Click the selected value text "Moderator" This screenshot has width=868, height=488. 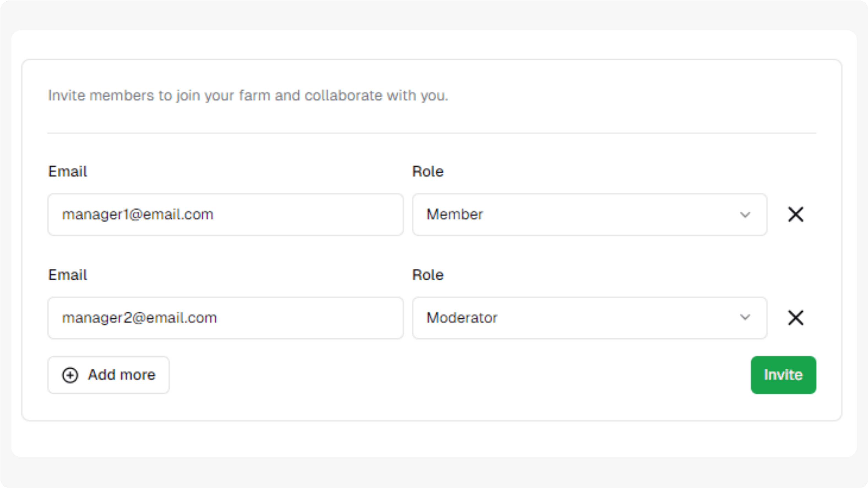(462, 318)
